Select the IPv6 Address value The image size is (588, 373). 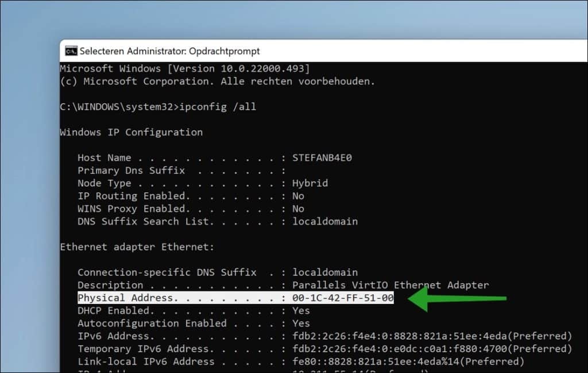[402, 336]
